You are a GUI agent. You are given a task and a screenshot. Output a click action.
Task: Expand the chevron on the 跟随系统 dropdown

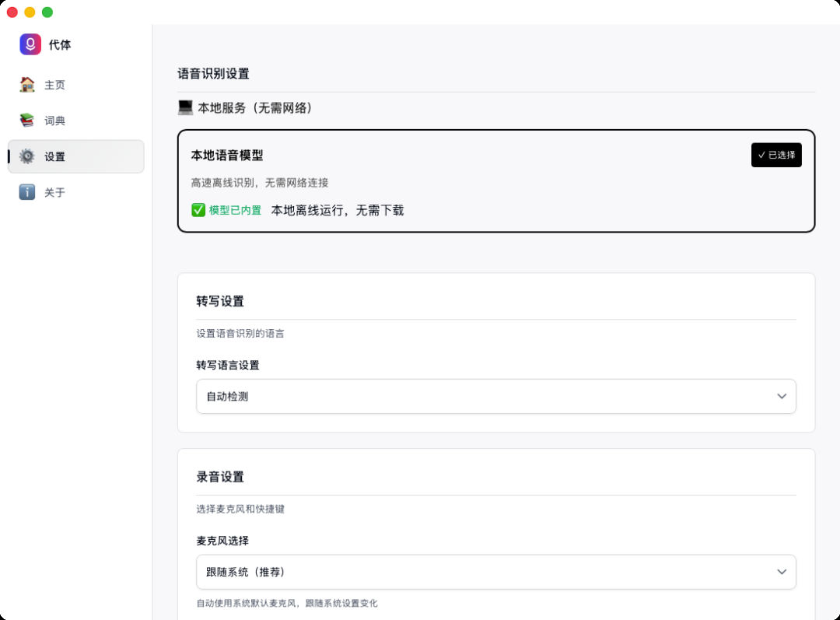pos(782,572)
